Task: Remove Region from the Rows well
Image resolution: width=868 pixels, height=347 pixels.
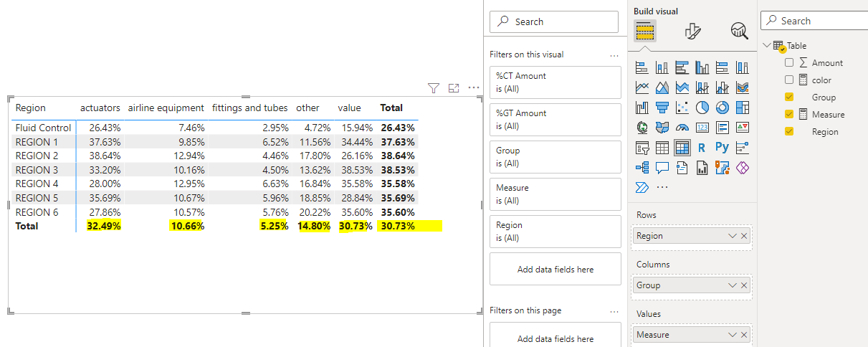Action: point(744,236)
